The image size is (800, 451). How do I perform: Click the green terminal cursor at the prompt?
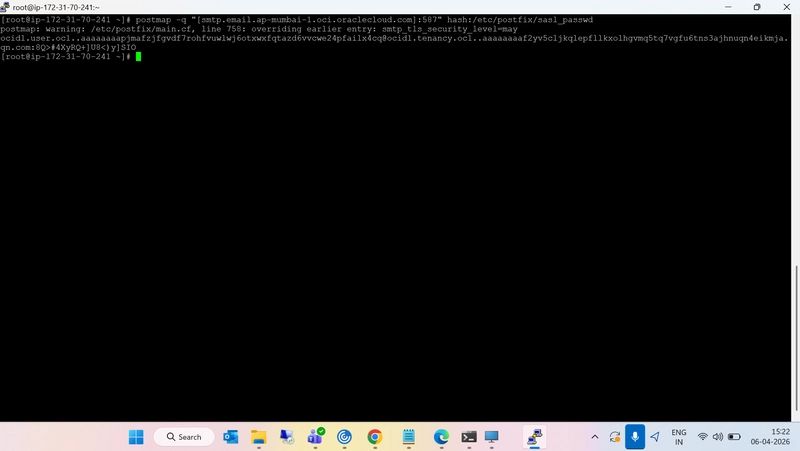(x=138, y=57)
